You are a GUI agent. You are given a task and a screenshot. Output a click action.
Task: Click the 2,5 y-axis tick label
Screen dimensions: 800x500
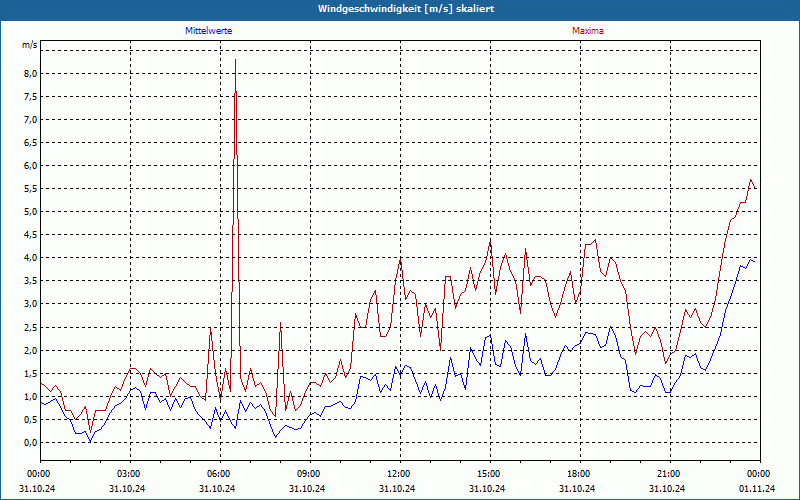click(30, 328)
